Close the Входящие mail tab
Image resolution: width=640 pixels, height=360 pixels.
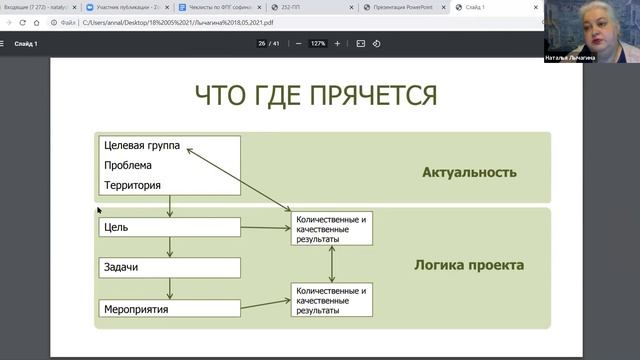[74, 7]
